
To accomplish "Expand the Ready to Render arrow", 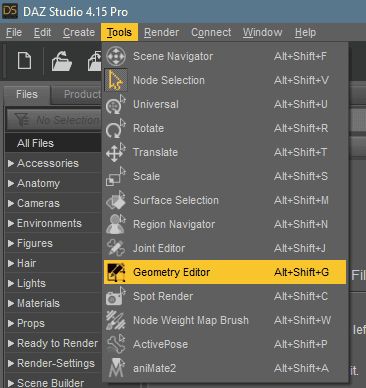I will [x=11, y=343].
